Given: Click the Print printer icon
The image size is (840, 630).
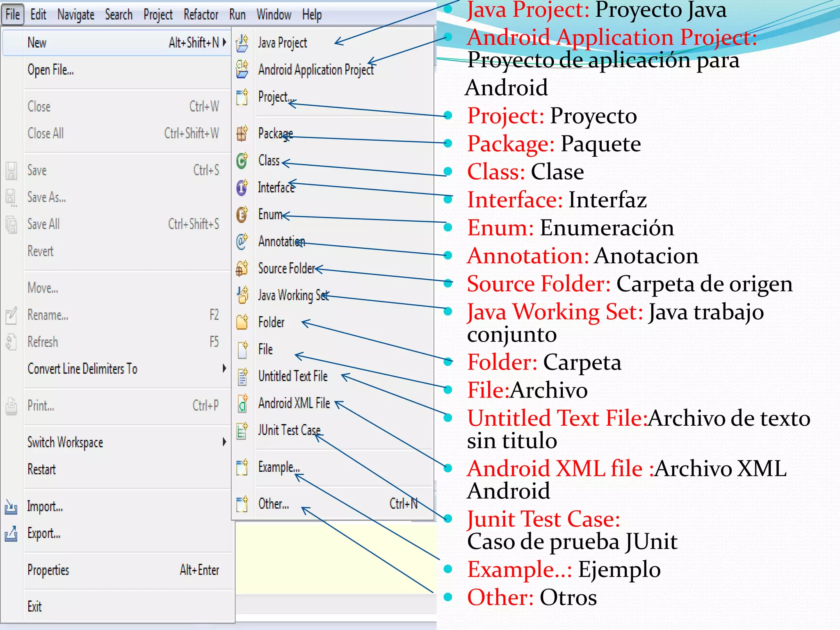Looking at the screenshot, I should tap(11, 406).
